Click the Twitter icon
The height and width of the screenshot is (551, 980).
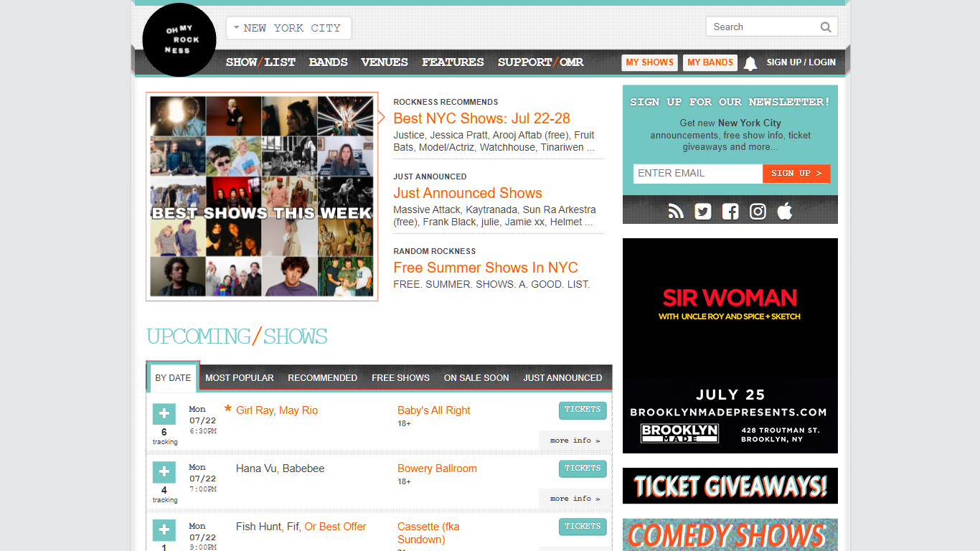click(x=702, y=211)
